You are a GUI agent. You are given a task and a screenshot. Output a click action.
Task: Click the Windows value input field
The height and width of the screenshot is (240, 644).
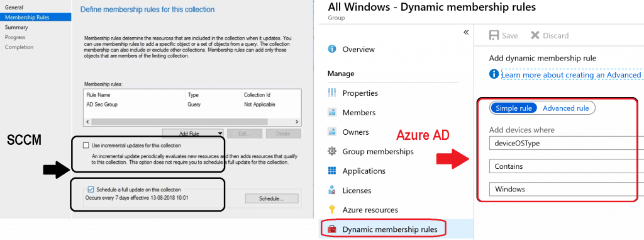tap(567, 190)
